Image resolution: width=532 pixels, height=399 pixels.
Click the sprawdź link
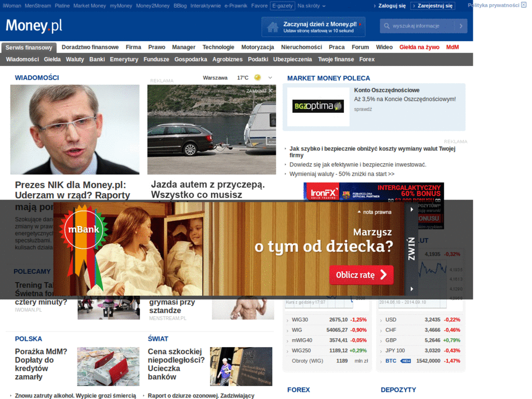tap(363, 109)
